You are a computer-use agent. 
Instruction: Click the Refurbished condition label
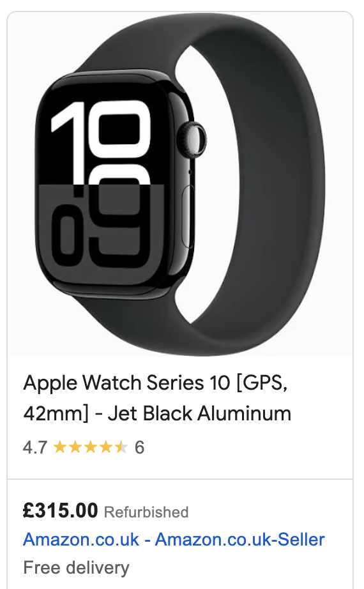click(x=146, y=512)
